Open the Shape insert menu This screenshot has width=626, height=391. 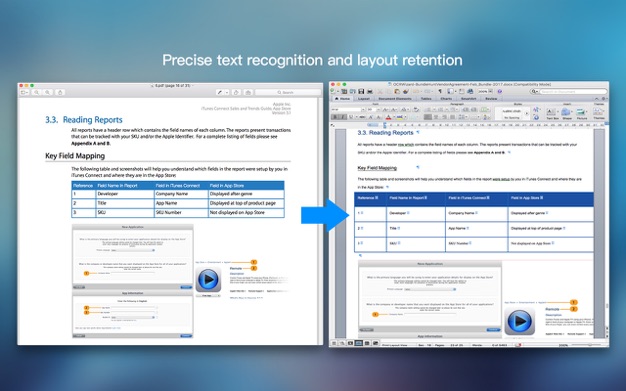pos(567,113)
